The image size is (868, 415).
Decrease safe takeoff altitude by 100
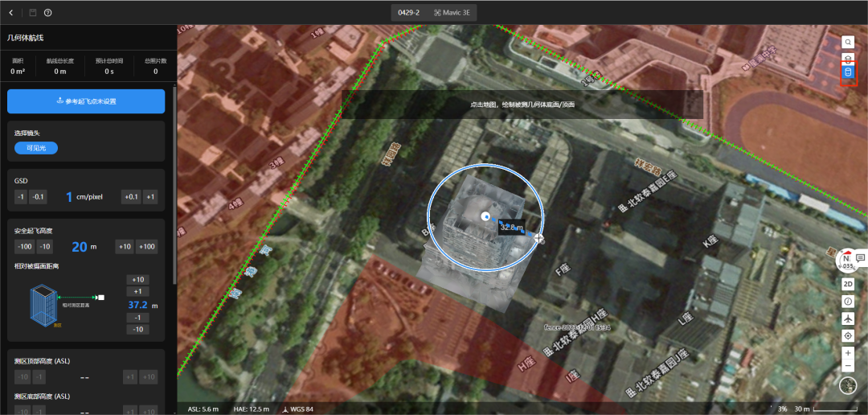(x=25, y=247)
